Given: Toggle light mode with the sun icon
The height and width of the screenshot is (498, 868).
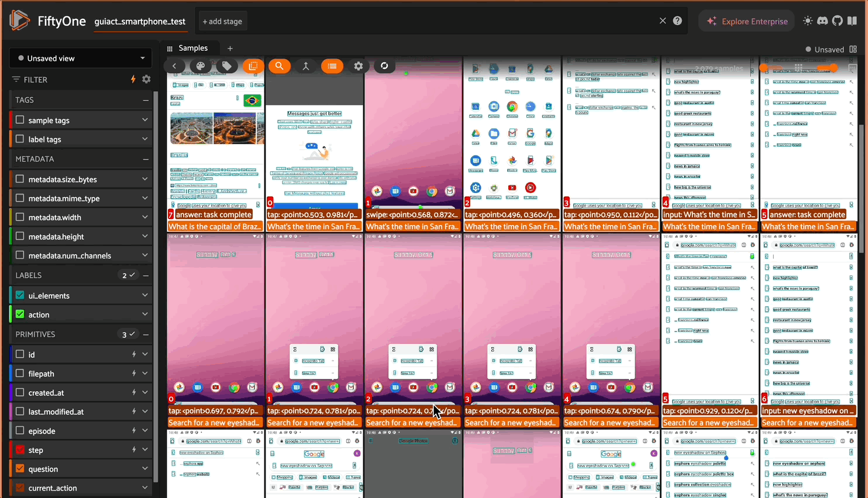Looking at the screenshot, I should pyautogui.click(x=808, y=21).
